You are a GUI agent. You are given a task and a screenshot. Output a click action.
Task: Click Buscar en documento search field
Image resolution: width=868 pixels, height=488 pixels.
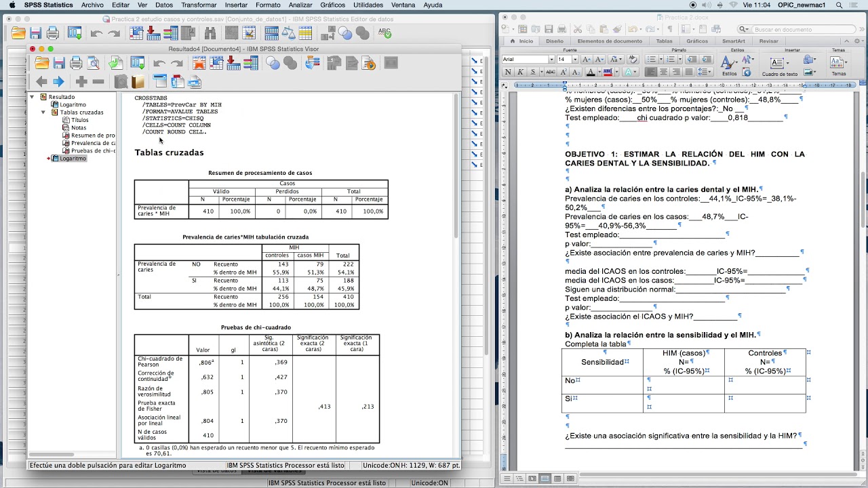click(x=796, y=29)
